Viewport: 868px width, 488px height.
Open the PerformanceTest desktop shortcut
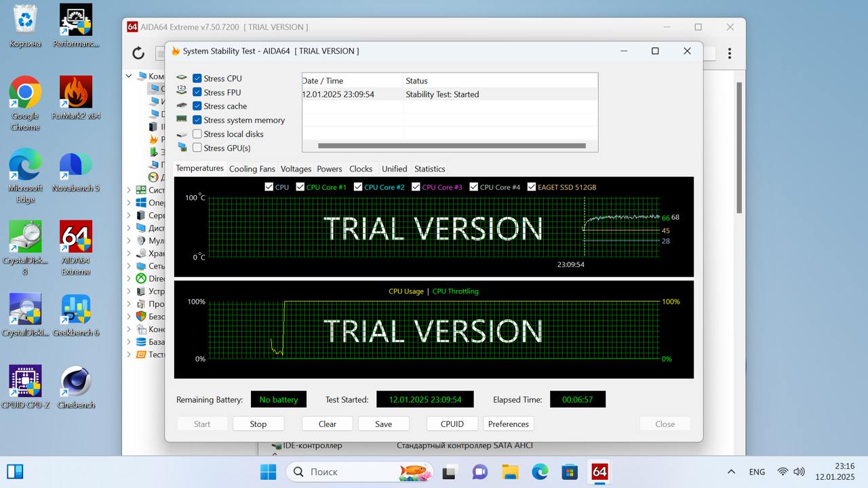[x=76, y=26]
